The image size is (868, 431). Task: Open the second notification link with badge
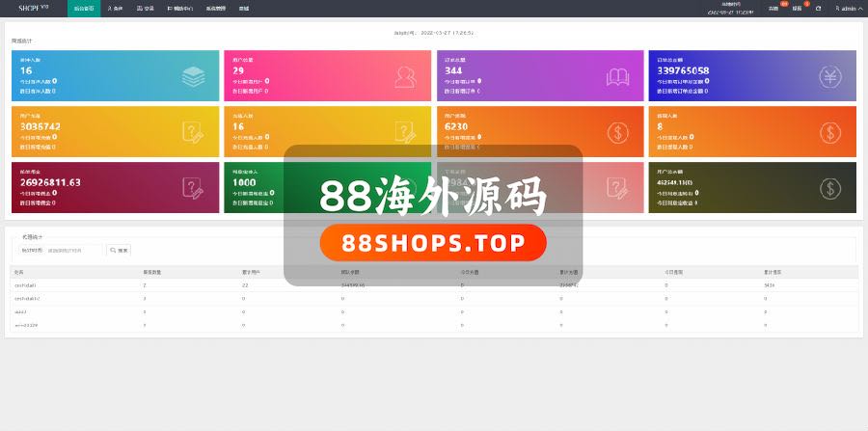[x=797, y=8]
